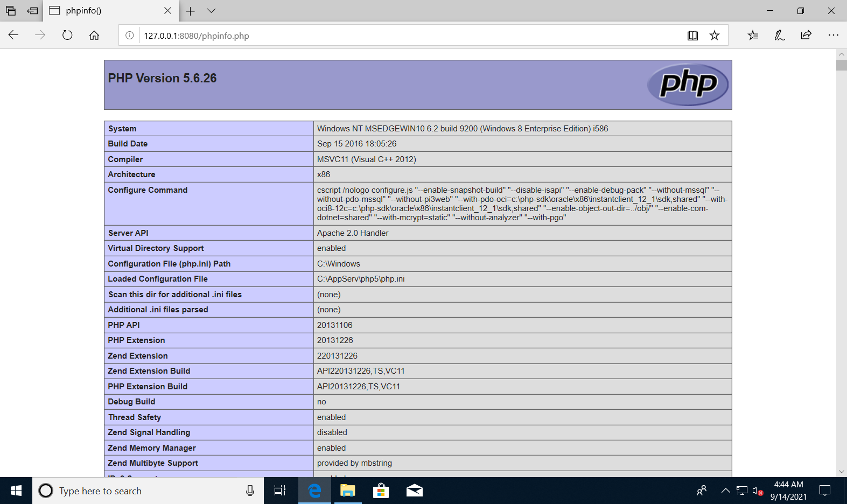Click the Debug Build value no
This screenshot has width=847, height=504.
pyautogui.click(x=321, y=402)
